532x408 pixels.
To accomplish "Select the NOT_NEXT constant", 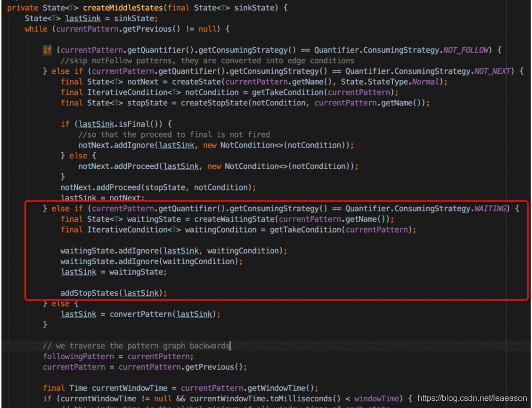I will point(493,71).
